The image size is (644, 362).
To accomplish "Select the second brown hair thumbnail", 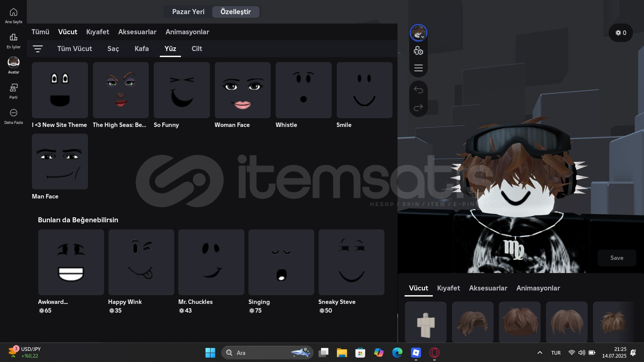I will pyautogui.click(x=520, y=322).
